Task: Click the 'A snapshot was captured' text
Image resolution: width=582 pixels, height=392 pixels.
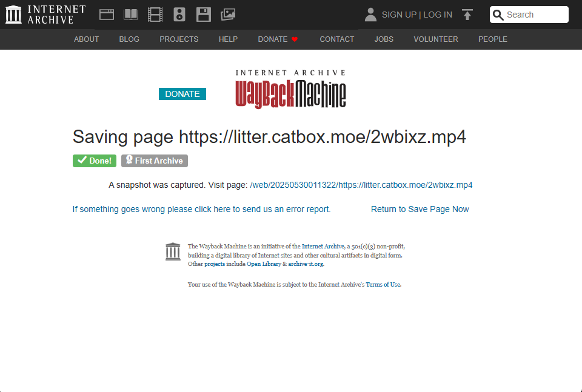Action: click(x=156, y=185)
